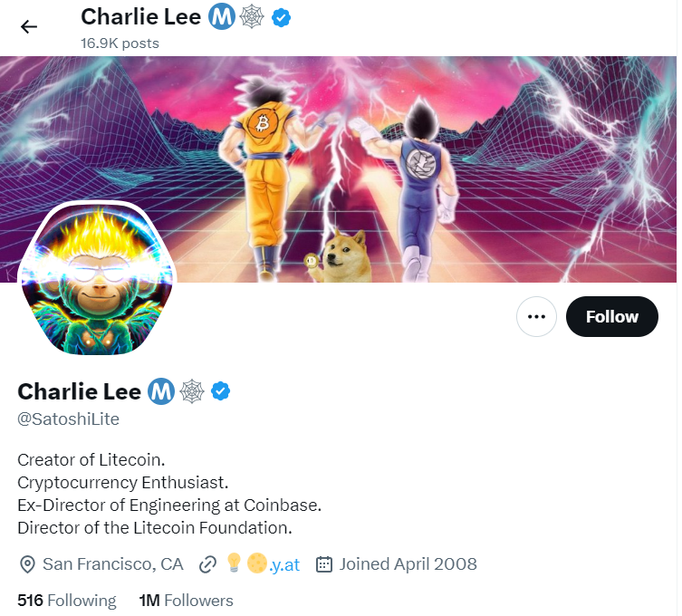Click verified checkmark beside profile name
Viewport: 682px width, 616px height.
coord(220,391)
